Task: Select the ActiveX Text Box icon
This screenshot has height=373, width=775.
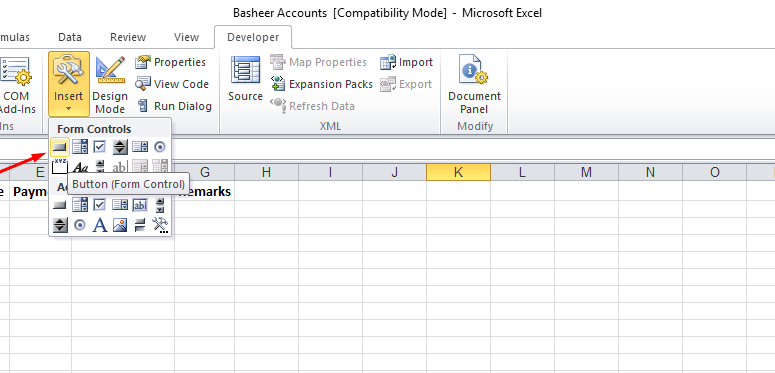Action: (140, 205)
